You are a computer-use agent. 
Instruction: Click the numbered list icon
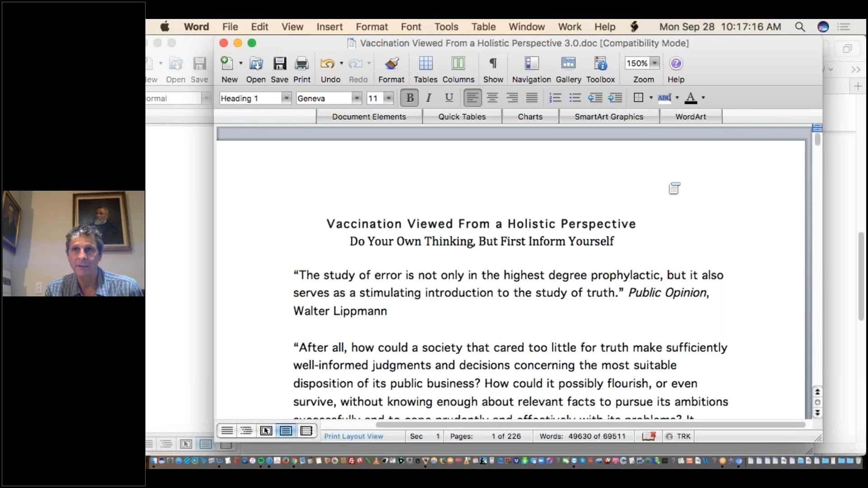click(555, 98)
